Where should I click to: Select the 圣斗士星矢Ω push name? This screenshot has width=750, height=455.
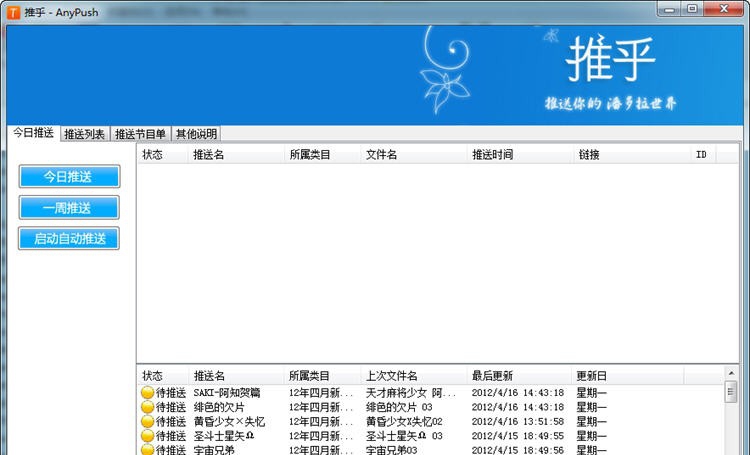click(223, 436)
